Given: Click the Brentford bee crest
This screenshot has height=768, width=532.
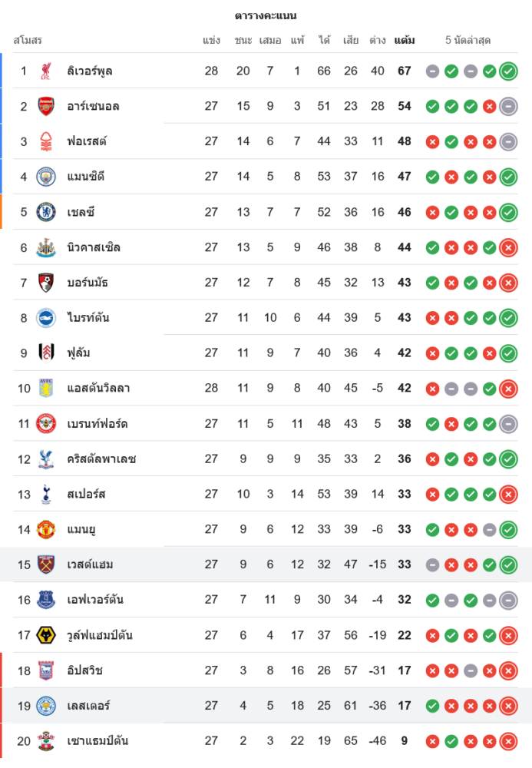Looking at the screenshot, I should point(46,424).
